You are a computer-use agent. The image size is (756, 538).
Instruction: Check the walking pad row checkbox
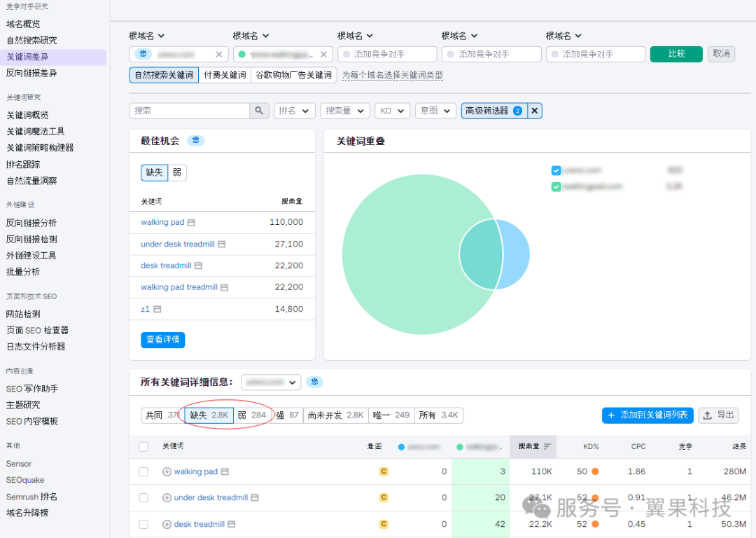click(143, 472)
